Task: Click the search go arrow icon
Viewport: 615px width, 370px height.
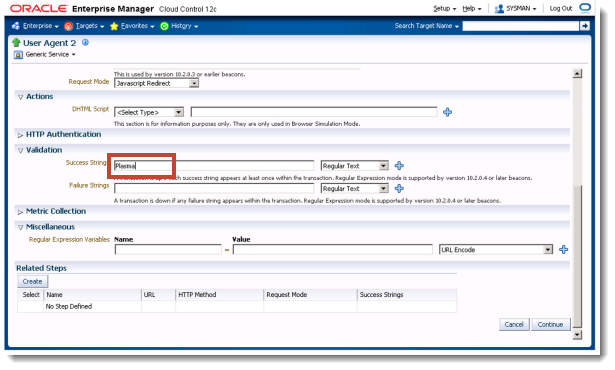Action: (584, 26)
